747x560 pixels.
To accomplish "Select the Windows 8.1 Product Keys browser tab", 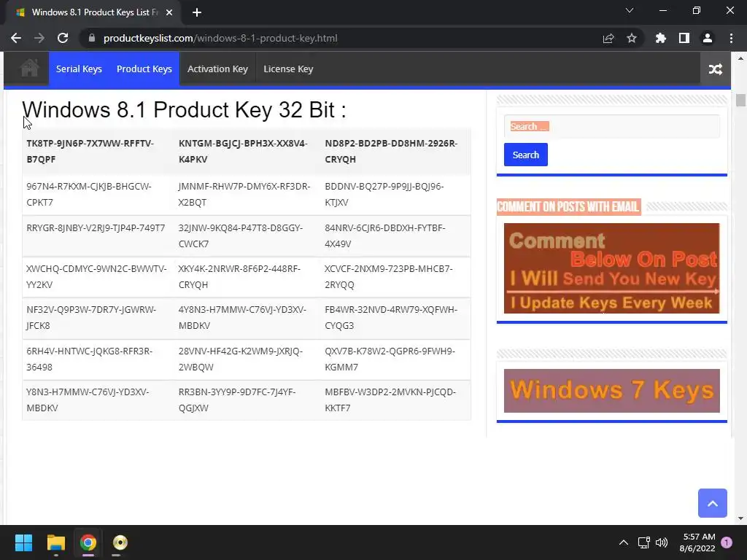I will (x=93, y=12).
